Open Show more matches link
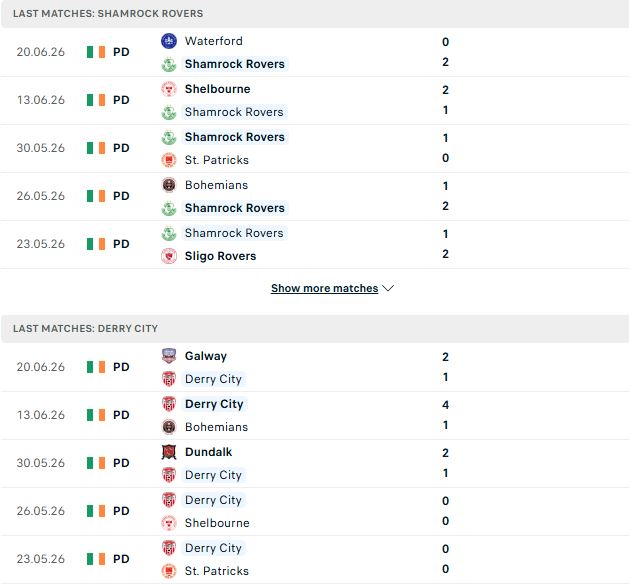Viewport: 629px width, 584px height. (x=325, y=288)
